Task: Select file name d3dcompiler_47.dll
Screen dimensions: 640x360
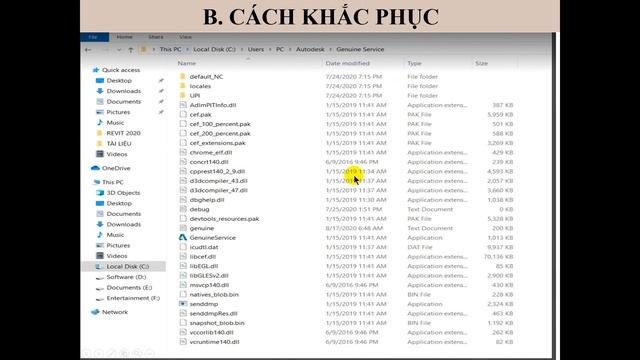Action: tap(218, 190)
